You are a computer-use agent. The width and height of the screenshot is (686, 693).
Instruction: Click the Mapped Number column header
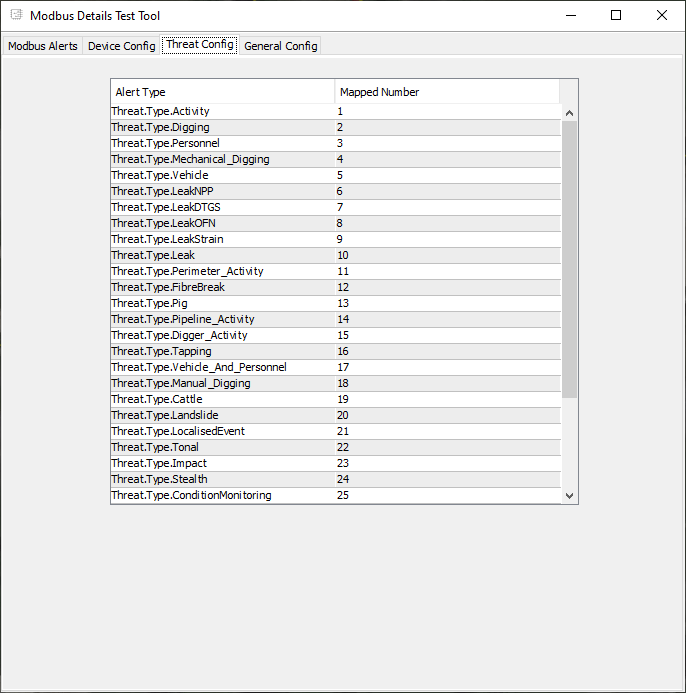pyautogui.click(x=447, y=92)
